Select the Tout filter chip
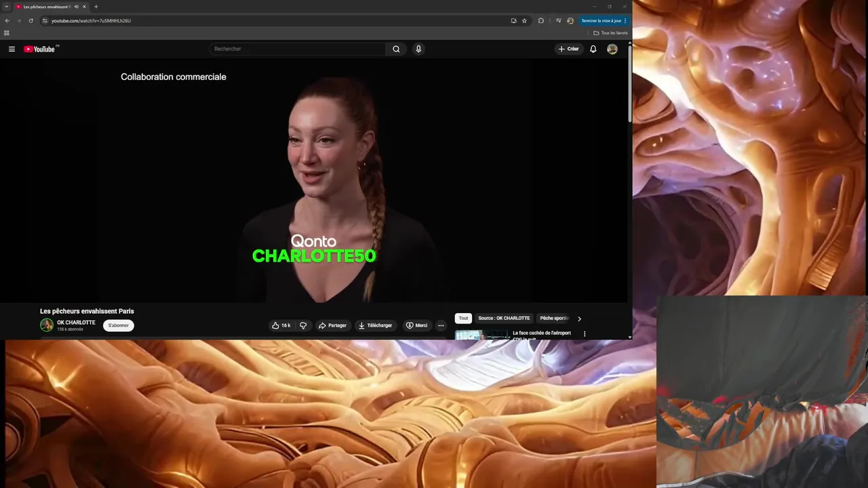Screen dimensions: 868x488 [463, 318]
